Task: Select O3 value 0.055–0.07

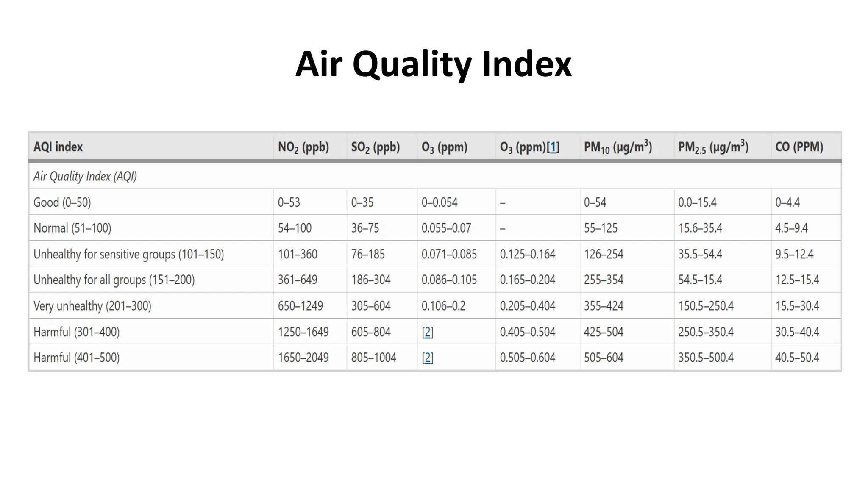Action: pyautogui.click(x=446, y=228)
